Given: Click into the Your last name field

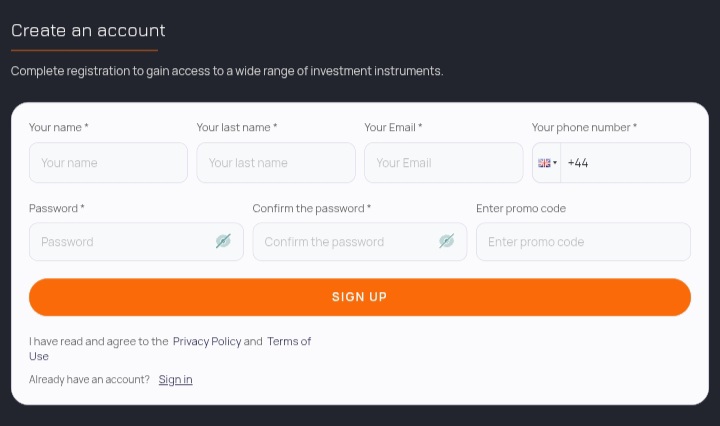Looking at the screenshot, I should (276, 163).
